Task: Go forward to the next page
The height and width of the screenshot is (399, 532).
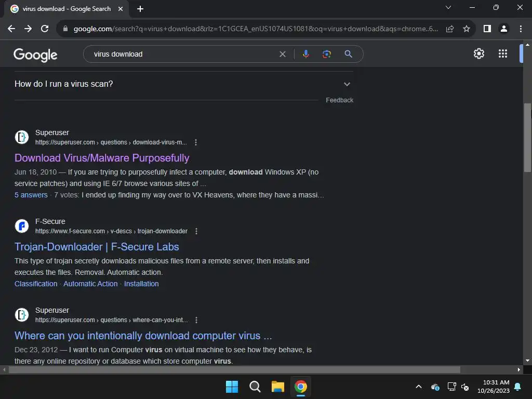Action: (x=28, y=29)
